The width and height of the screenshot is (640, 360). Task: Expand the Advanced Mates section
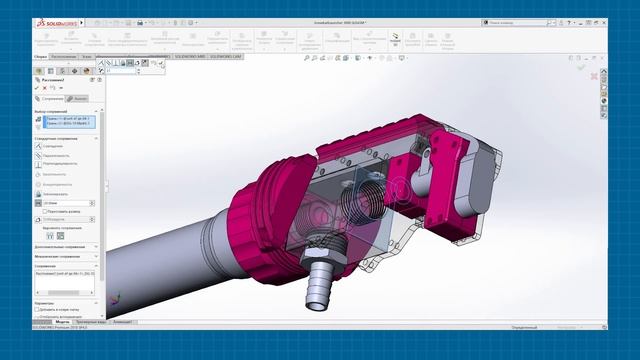(x=96, y=247)
